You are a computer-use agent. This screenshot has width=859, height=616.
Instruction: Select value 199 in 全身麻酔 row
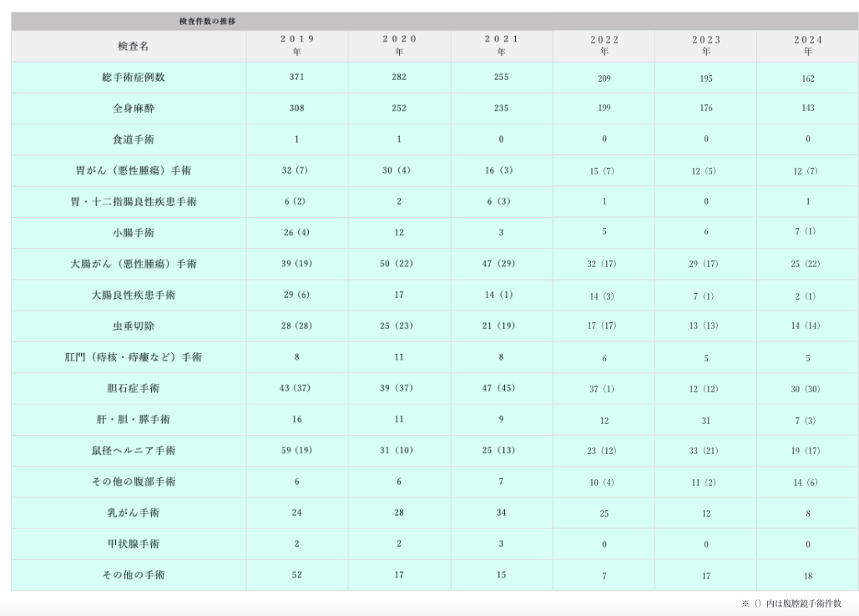click(604, 108)
